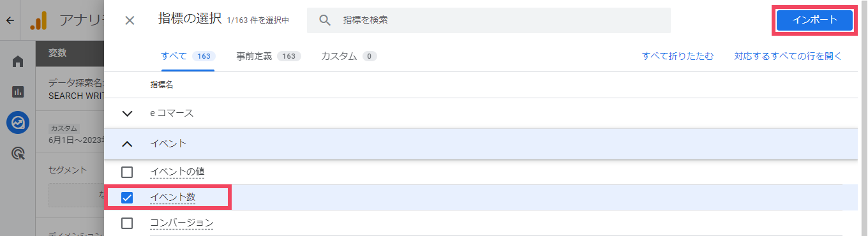
Task: Close the 指標の選択 dialog with X
Action: point(130,20)
